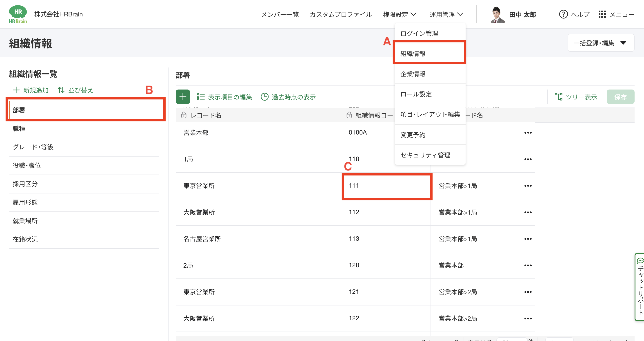Select ロール設定 from the dropdown menu
The width and height of the screenshot is (644, 341).
(x=416, y=94)
